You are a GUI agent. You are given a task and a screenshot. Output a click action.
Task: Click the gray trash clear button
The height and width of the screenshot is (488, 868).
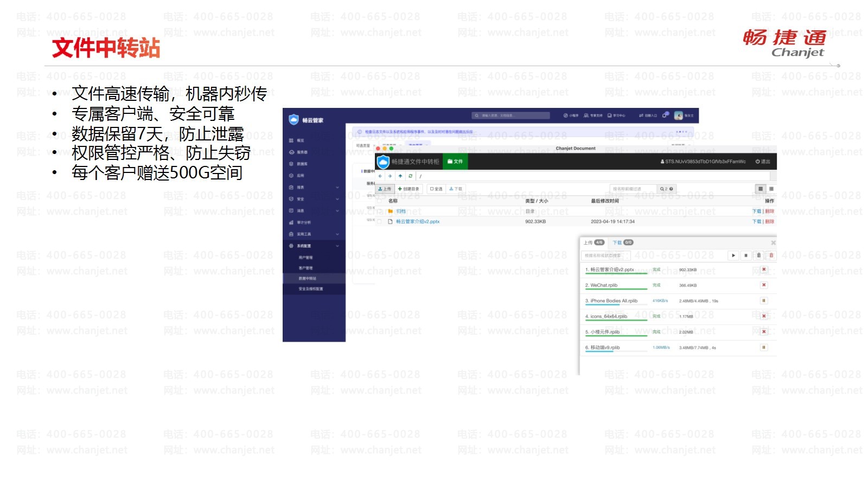tap(759, 255)
